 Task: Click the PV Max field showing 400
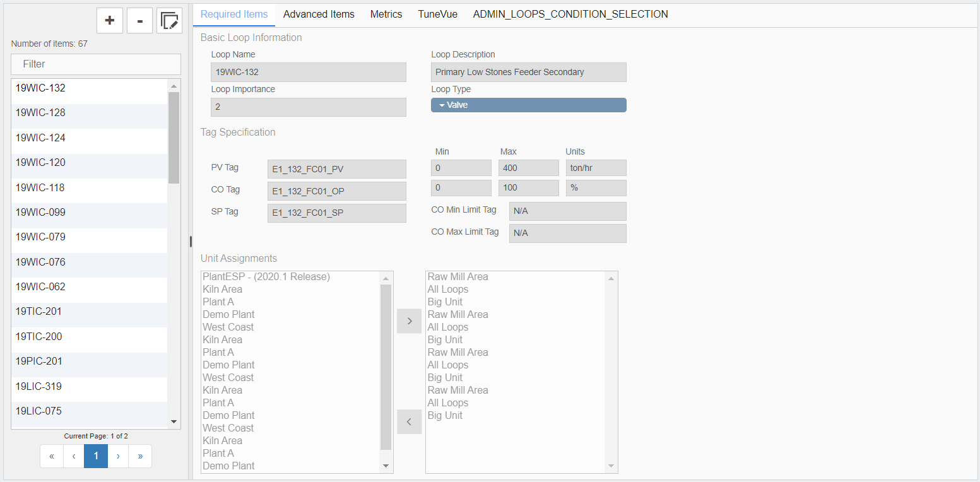[529, 168]
